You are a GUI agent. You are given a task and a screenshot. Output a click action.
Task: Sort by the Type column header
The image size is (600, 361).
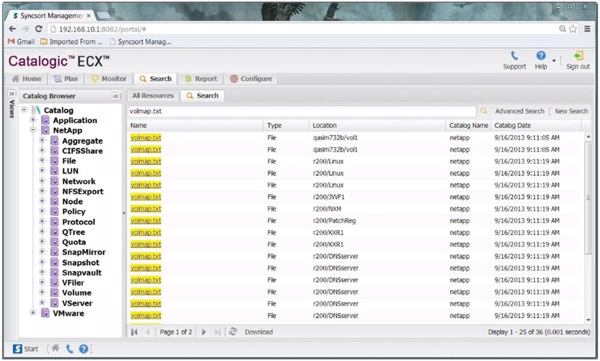point(286,125)
